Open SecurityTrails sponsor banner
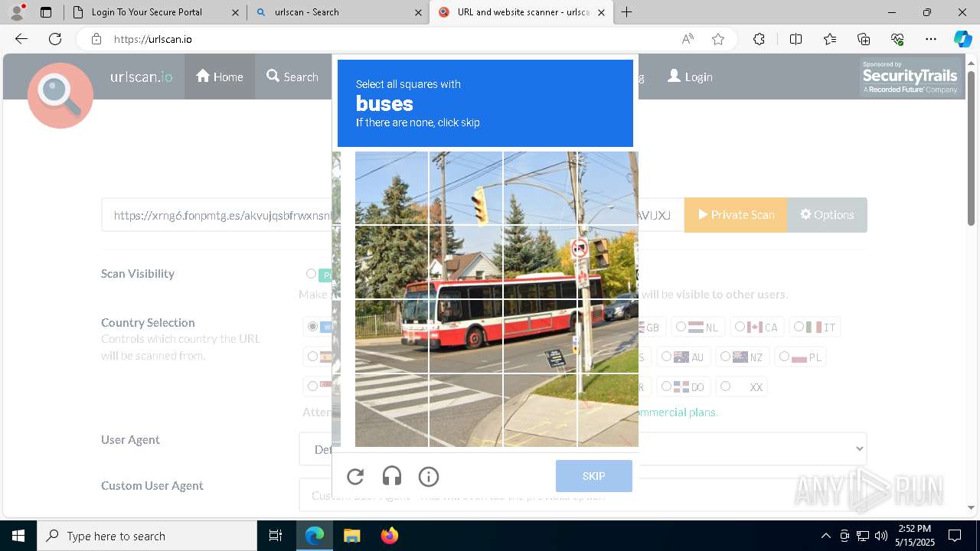 pos(910,77)
